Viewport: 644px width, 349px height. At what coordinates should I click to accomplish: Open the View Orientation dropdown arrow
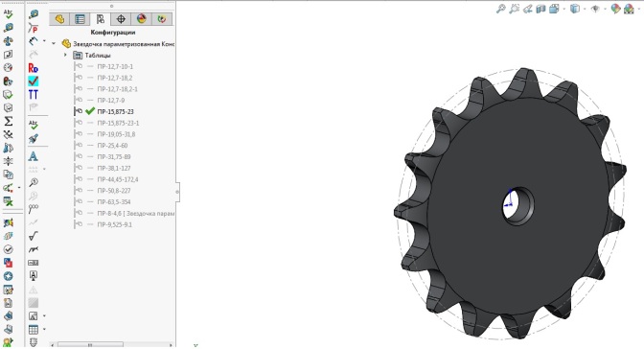coord(563,9)
